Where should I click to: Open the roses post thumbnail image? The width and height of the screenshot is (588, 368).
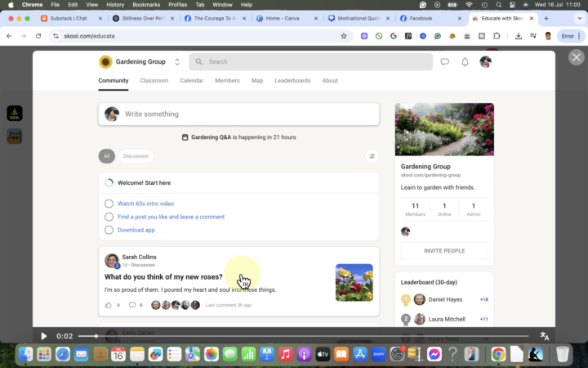[354, 282]
